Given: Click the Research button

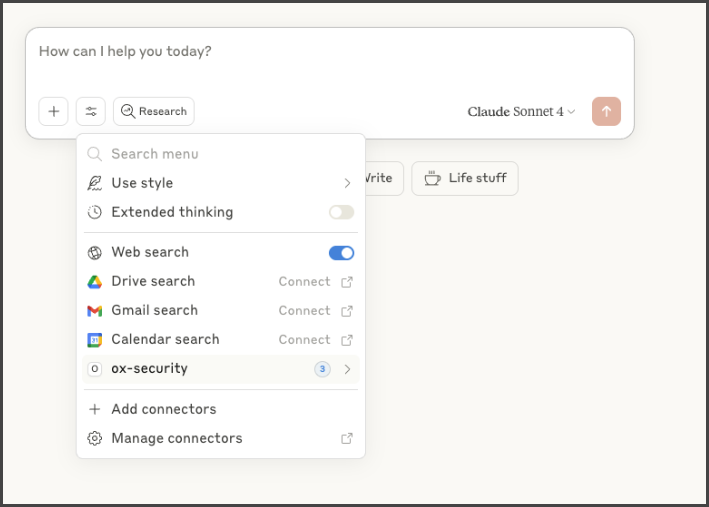Looking at the screenshot, I should point(154,111).
